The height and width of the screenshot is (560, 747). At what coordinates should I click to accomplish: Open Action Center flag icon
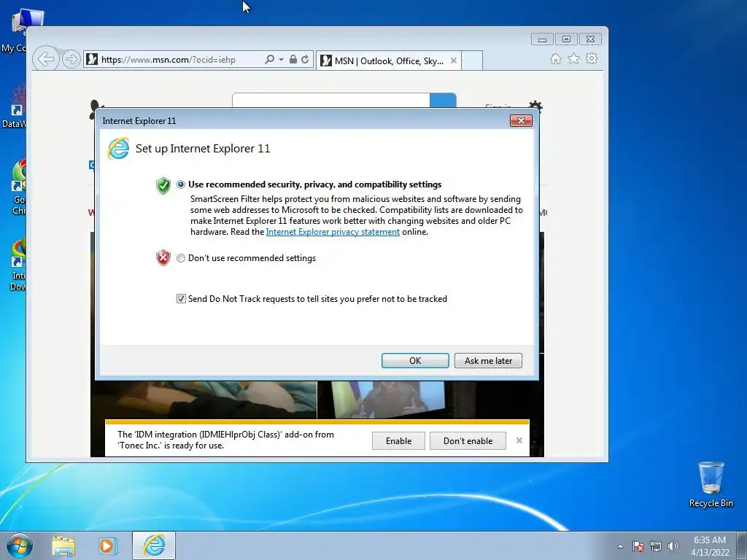(638, 546)
